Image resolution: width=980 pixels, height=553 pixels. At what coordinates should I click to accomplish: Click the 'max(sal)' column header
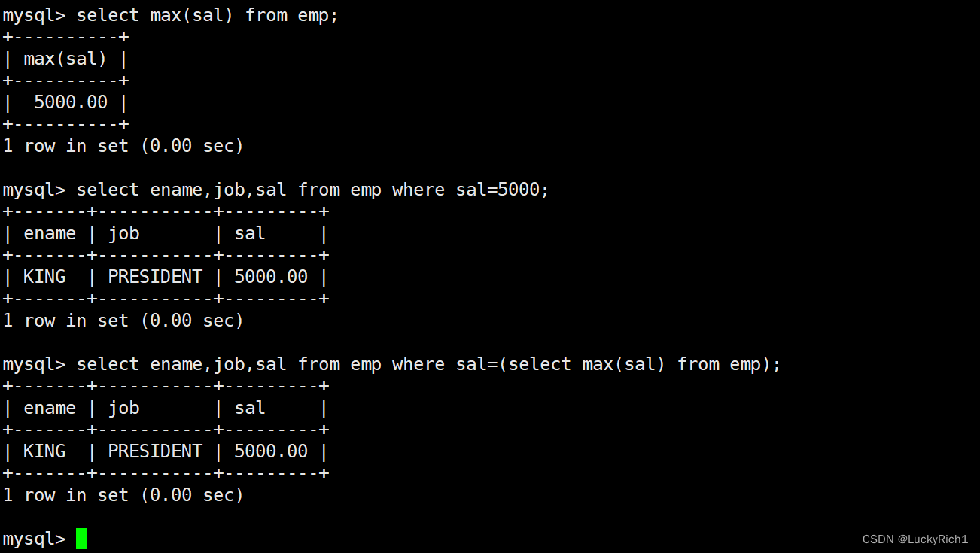(65, 59)
